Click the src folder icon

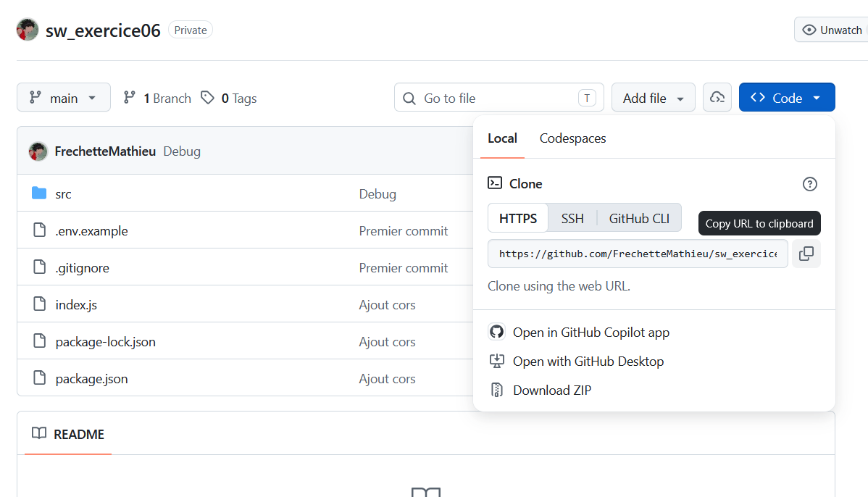(x=39, y=193)
